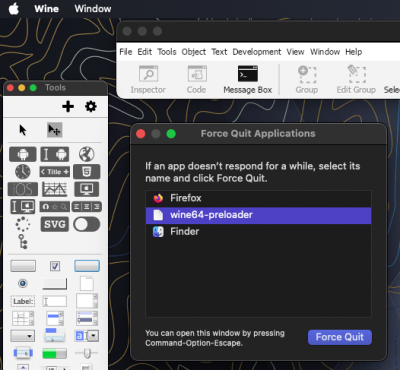400x370 pixels.
Task: Select the line graph widget tool
Action: pos(55,189)
